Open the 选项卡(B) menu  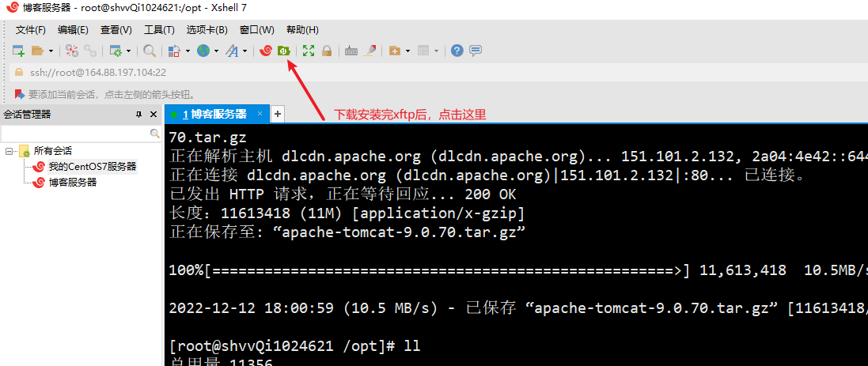(x=207, y=30)
